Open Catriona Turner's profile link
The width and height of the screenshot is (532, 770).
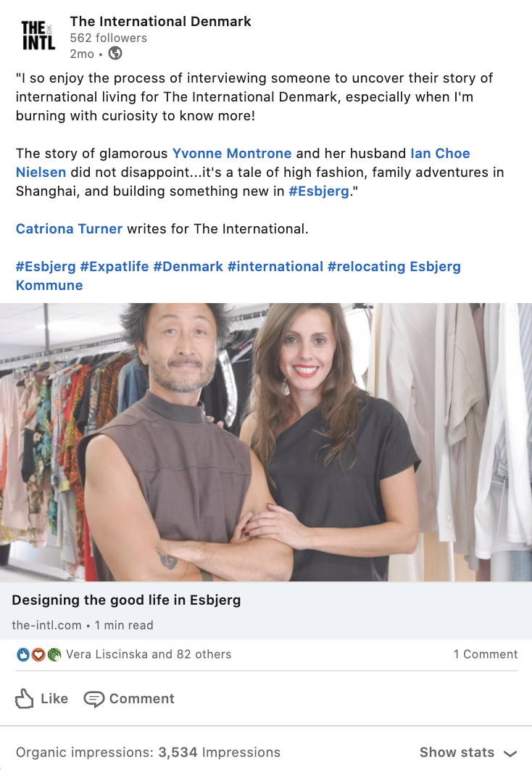(x=69, y=229)
